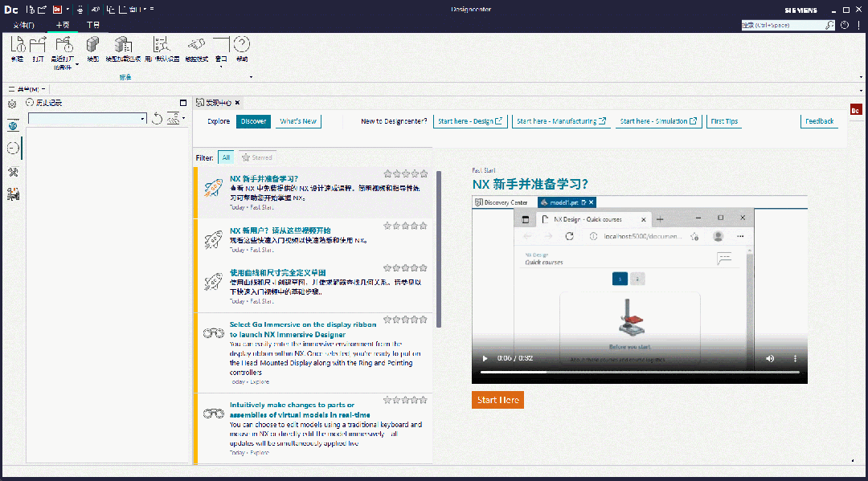Open the 菜单(M) menu dropdown
Viewport: 868px width, 481px height.
27,89
